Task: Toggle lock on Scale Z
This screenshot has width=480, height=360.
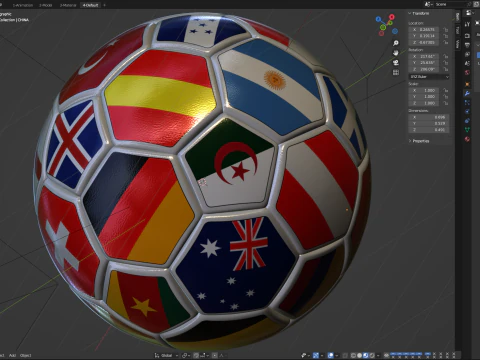Action: click(446, 103)
